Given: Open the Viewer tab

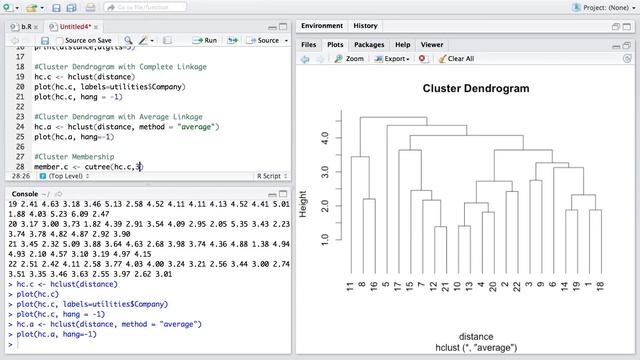Looking at the screenshot, I should click(x=432, y=45).
